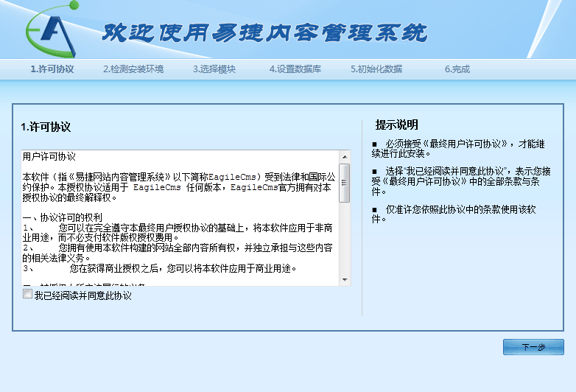Click the license line starting 3、您在获得商业授权之后
This screenshot has width=576, height=392.
159,268
